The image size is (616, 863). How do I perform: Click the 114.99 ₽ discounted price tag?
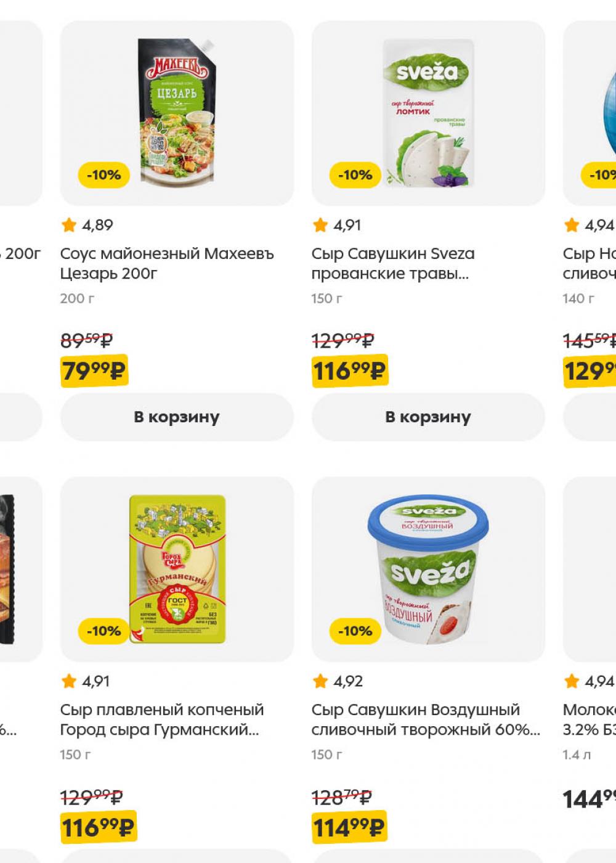tap(349, 827)
